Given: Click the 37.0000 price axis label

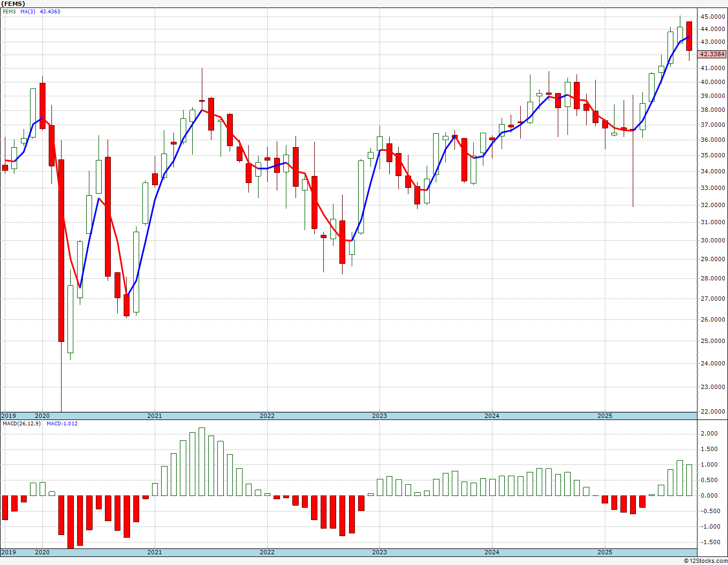Looking at the screenshot, I should point(712,125).
